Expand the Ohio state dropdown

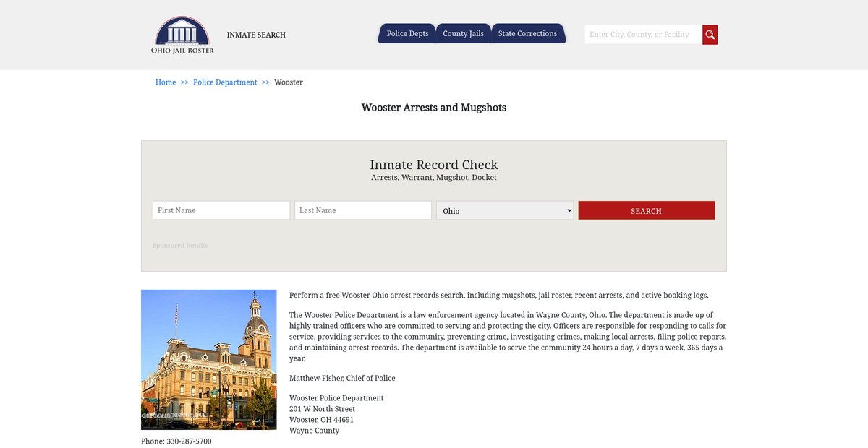pyautogui.click(x=505, y=210)
